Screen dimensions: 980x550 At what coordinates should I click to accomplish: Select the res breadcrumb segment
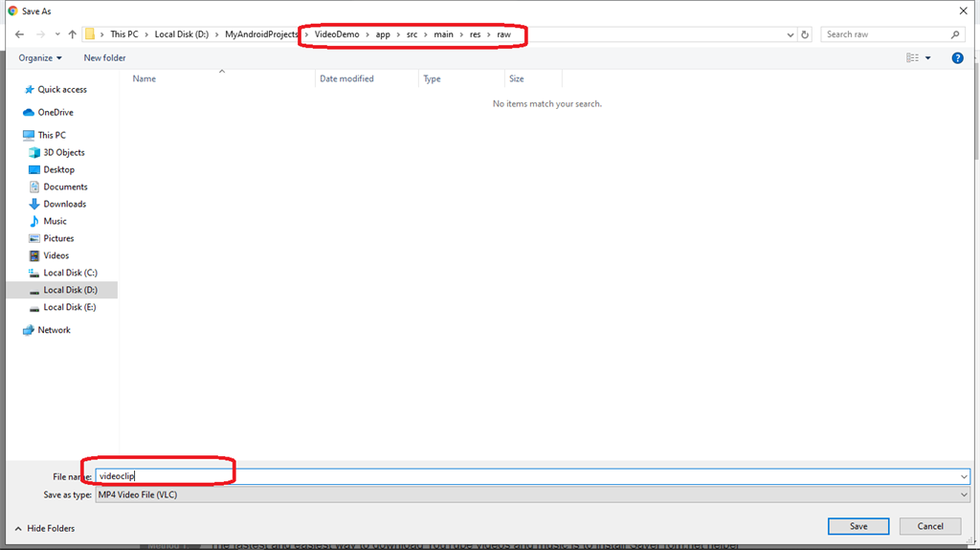tap(475, 34)
